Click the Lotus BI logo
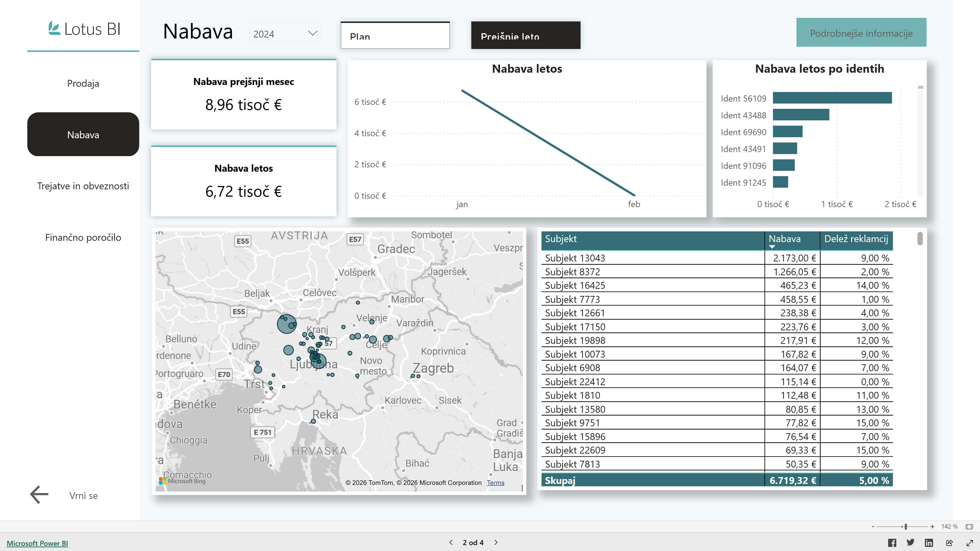The image size is (980, 551). [x=84, y=29]
